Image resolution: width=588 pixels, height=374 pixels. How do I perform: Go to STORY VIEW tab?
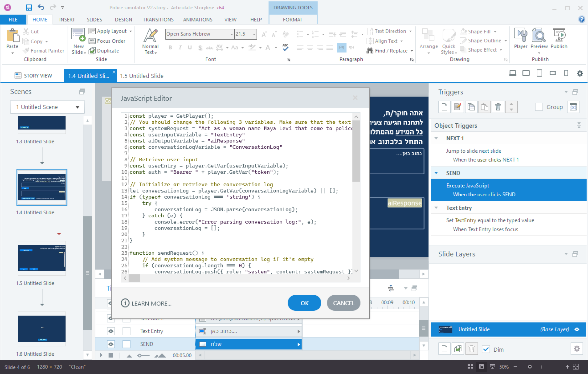coord(33,76)
